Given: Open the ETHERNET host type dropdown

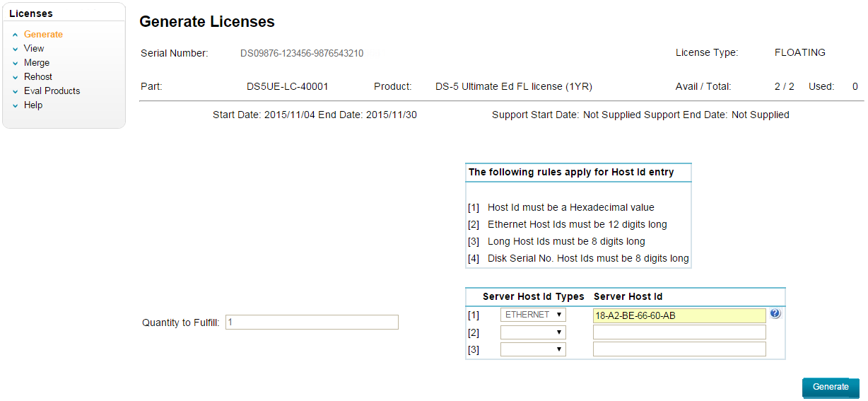Looking at the screenshot, I should (533, 315).
